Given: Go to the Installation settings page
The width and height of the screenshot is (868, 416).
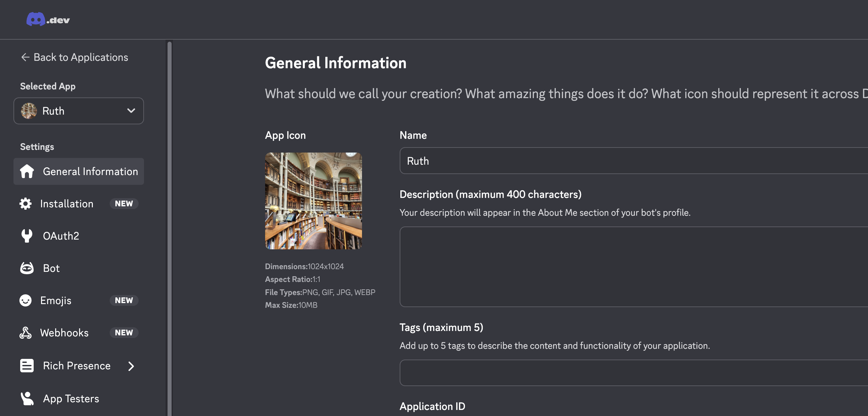Looking at the screenshot, I should 67,204.
